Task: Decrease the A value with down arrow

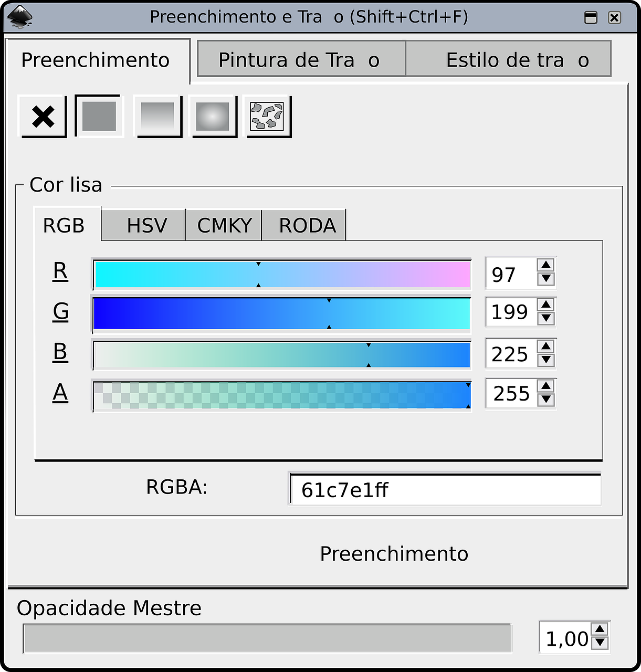Action: [546, 400]
